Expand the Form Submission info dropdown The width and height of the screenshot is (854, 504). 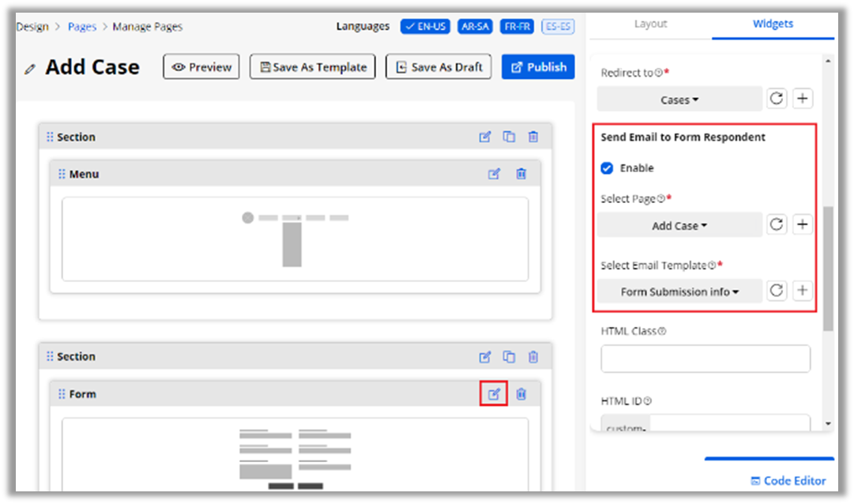pyautogui.click(x=679, y=292)
